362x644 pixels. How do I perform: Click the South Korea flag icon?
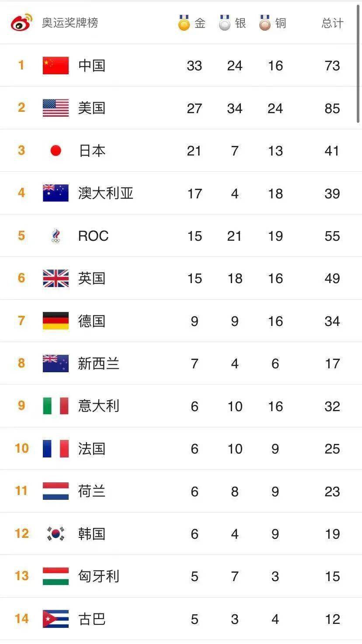tap(56, 534)
